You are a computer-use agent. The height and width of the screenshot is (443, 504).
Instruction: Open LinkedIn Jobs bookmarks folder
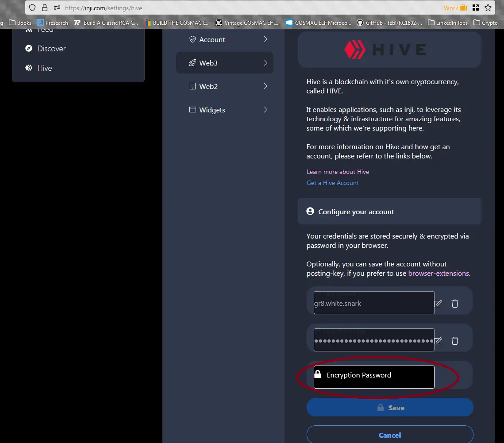click(448, 23)
